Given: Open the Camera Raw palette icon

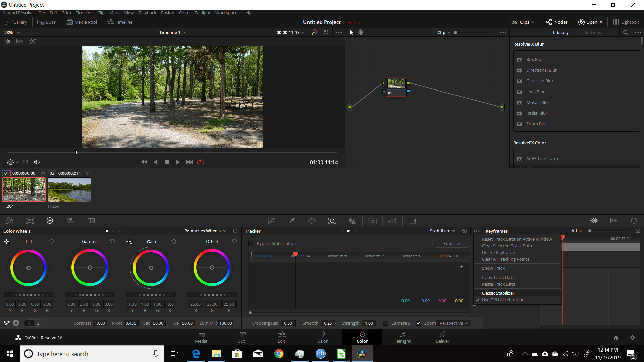Looking at the screenshot, I should tap(10, 221).
